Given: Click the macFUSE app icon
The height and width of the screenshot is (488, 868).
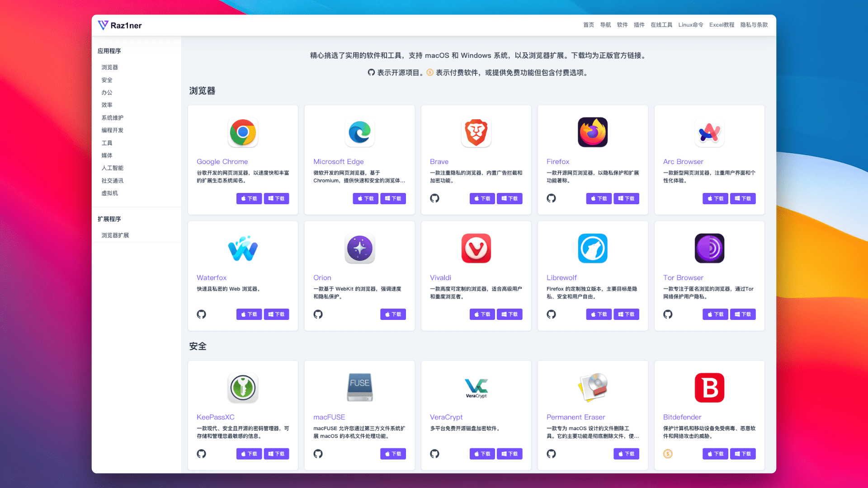Looking at the screenshot, I should point(359,388).
